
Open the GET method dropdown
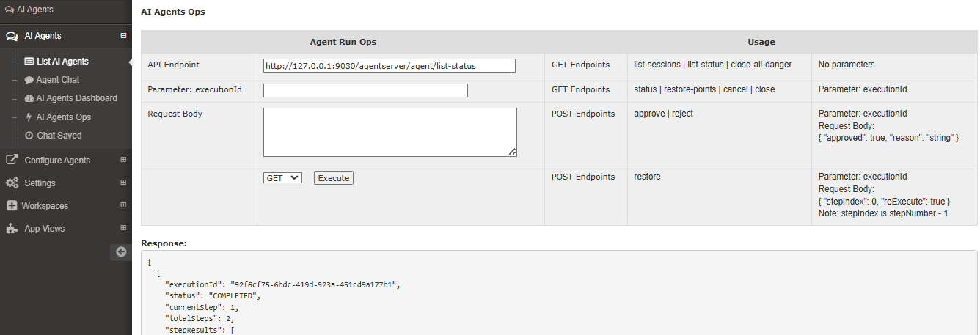click(x=282, y=177)
